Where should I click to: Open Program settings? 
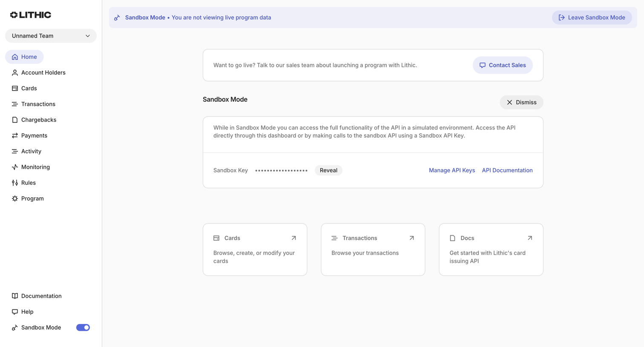[28, 199]
